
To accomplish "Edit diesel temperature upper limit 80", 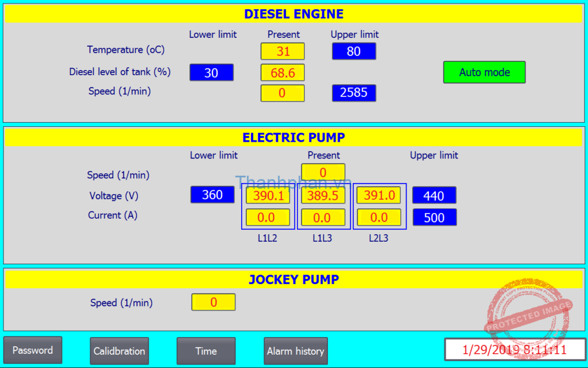I will pyautogui.click(x=354, y=51).
